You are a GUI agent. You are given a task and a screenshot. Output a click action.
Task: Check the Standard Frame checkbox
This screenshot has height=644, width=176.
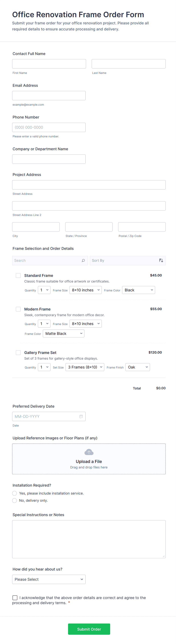(x=18, y=276)
